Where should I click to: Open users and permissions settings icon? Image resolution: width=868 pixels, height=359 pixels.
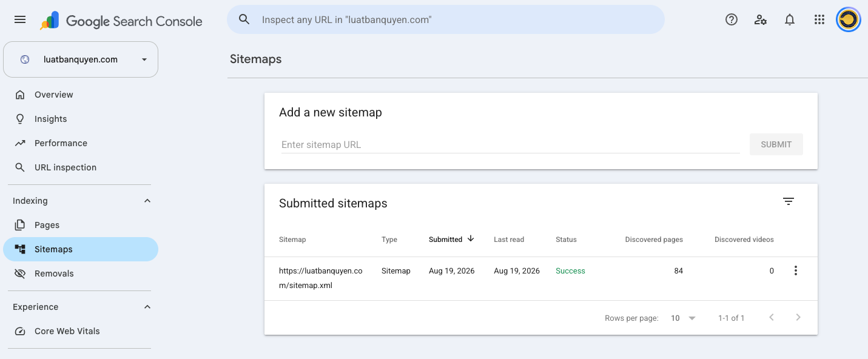pyautogui.click(x=761, y=20)
